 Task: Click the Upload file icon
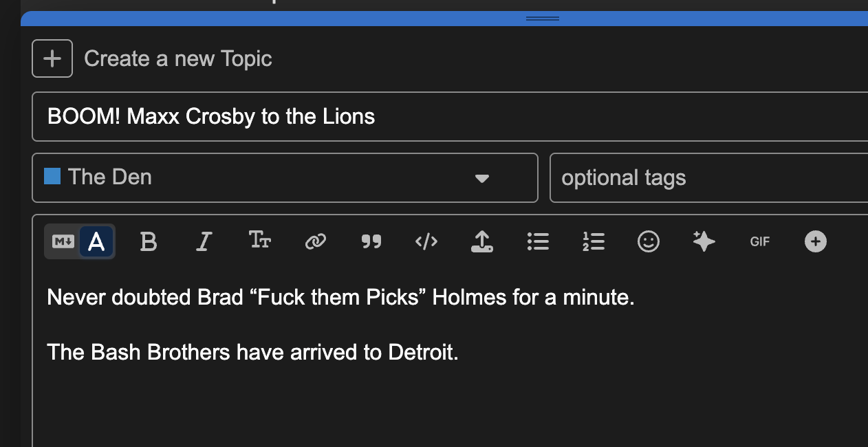(482, 241)
